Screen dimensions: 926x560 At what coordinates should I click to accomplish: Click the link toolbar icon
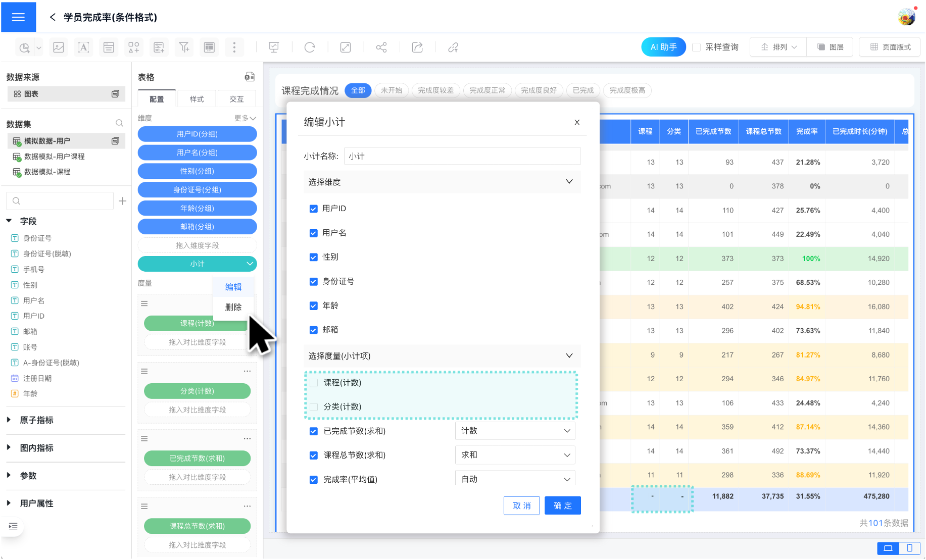click(453, 47)
